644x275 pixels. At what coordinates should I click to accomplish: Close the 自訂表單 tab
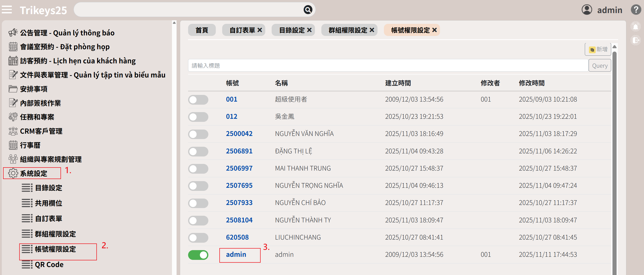(260, 30)
